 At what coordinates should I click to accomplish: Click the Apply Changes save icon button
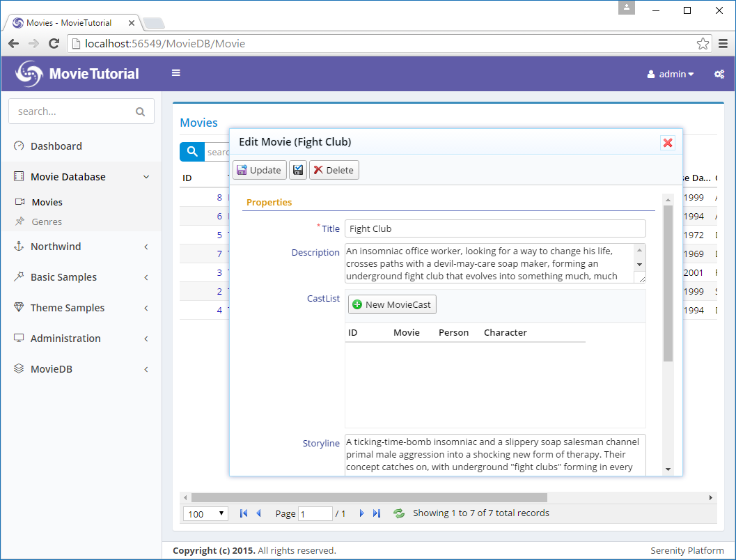pyautogui.click(x=298, y=170)
